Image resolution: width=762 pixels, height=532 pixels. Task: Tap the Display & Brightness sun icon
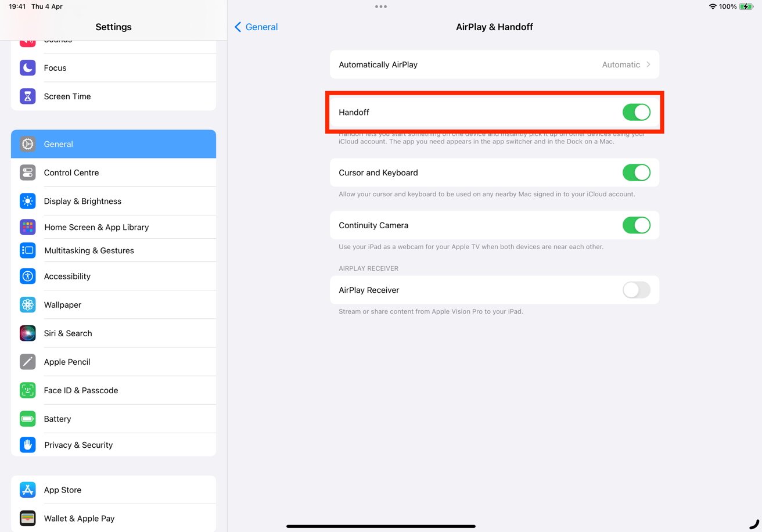28,201
